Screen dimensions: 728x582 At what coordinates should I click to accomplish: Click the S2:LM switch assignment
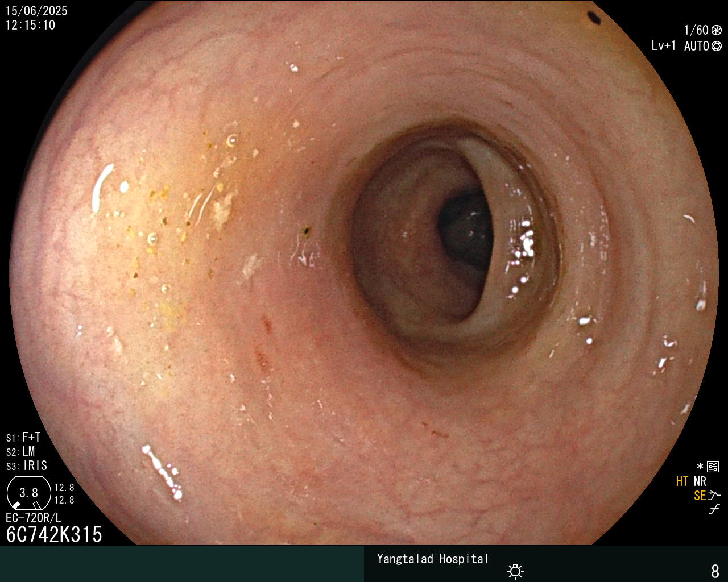20,452
